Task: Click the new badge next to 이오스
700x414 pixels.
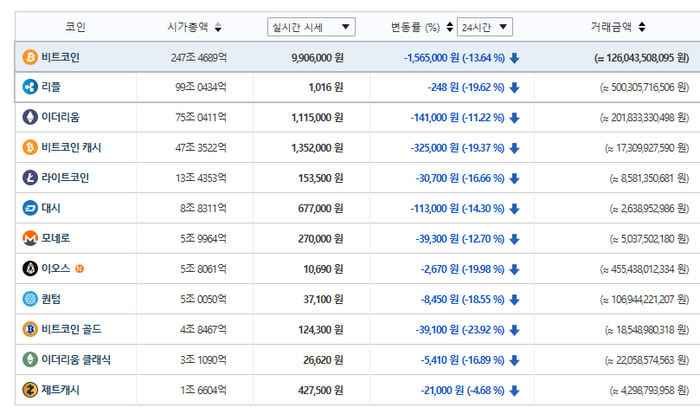Action: [79, 269]
